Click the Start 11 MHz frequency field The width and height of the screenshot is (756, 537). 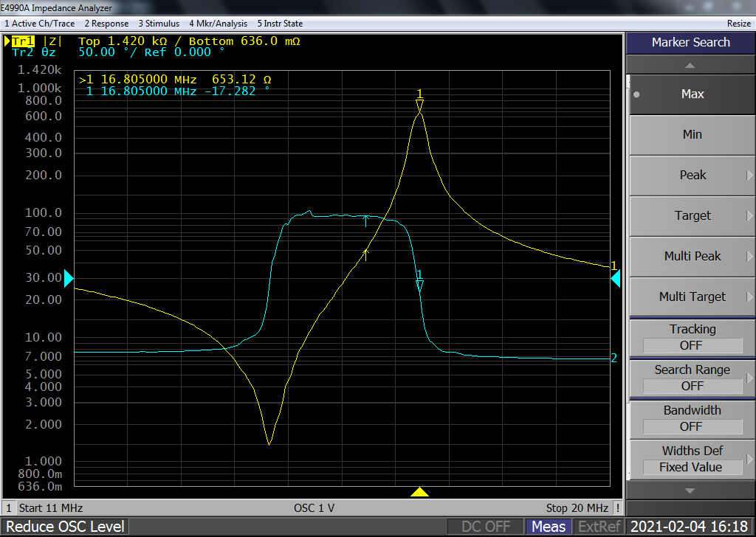51,507
